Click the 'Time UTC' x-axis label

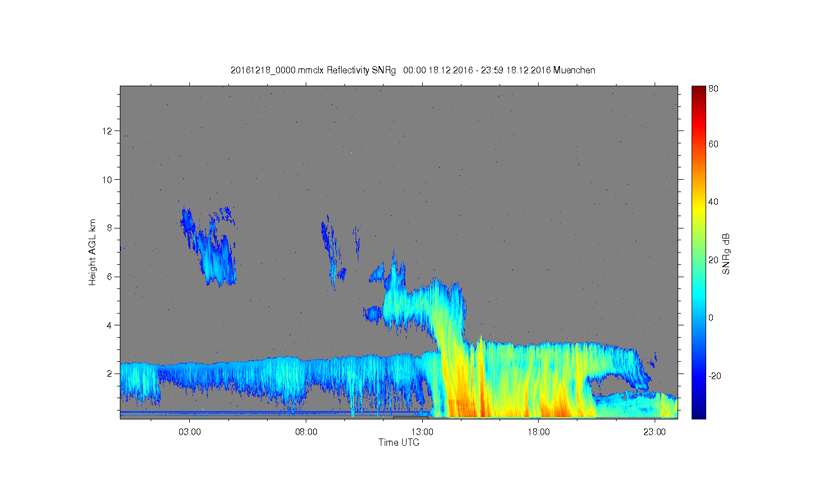(x=399, y=442)
